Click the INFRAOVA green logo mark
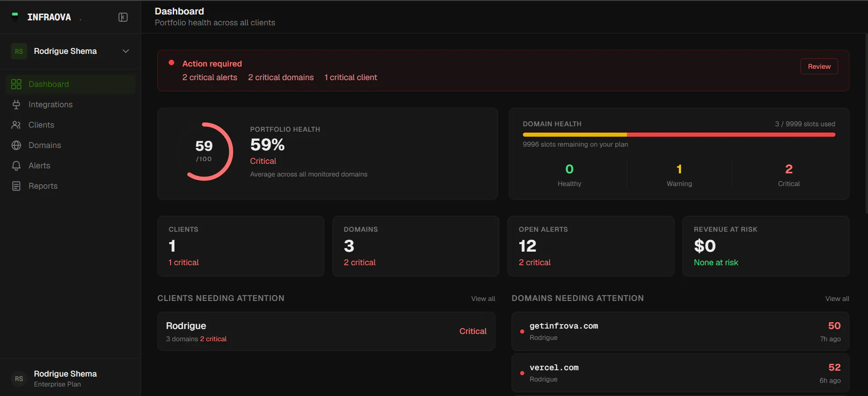 coord(15,17)
